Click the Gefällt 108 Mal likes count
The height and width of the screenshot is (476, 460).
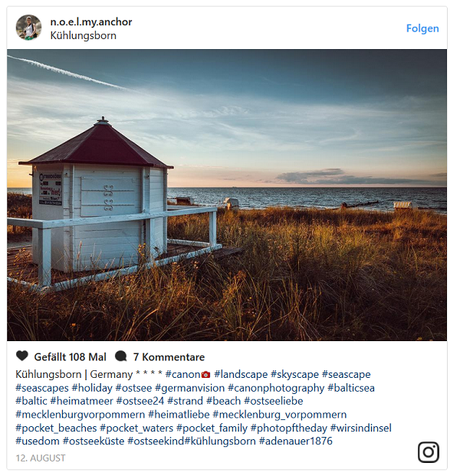pyautogui.click(x=70, y=357)
